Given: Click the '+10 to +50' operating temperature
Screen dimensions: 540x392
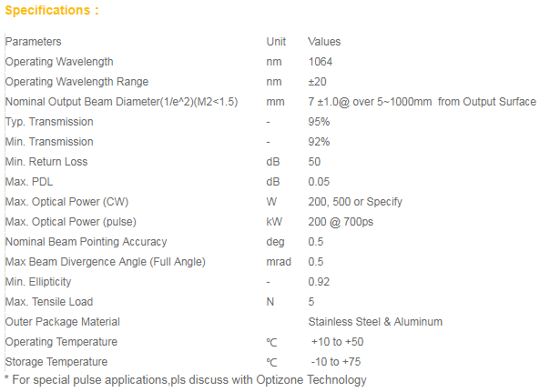Looking at the screenshot, I should coord(338,342).
